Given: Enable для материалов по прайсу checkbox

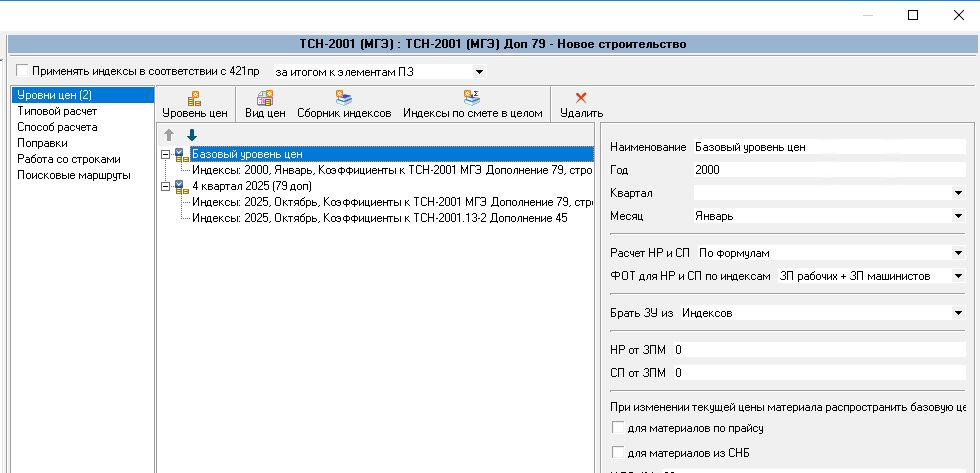Looking at the screenshot, I should (x=618, y=428).
